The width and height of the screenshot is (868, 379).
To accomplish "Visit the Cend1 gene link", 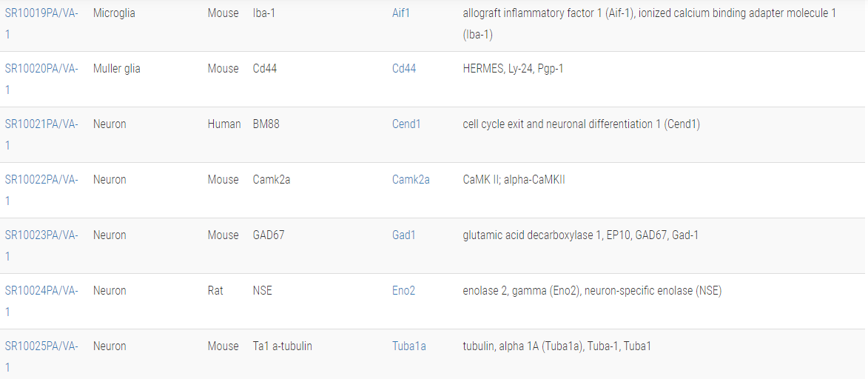I will (x=406, y=124).
